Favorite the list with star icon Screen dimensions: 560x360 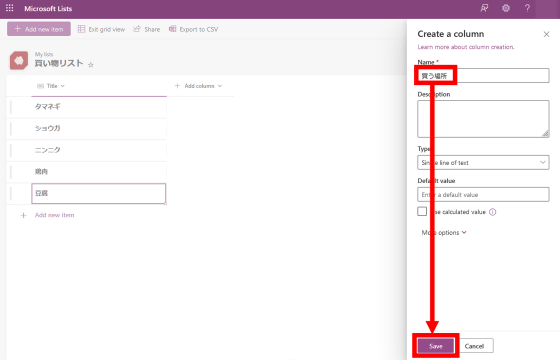pos(91,65)
